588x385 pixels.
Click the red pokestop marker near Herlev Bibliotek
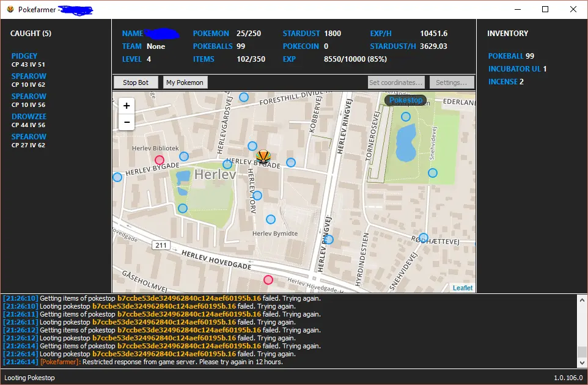(160, 160)
